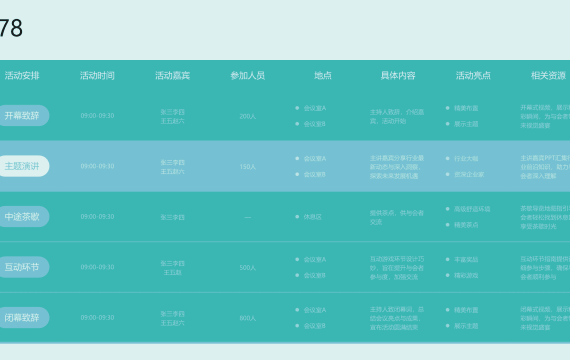Select the 活动嘉宾 column header
The height and width of the screenshot is (360, 570).
coord(172,76)
